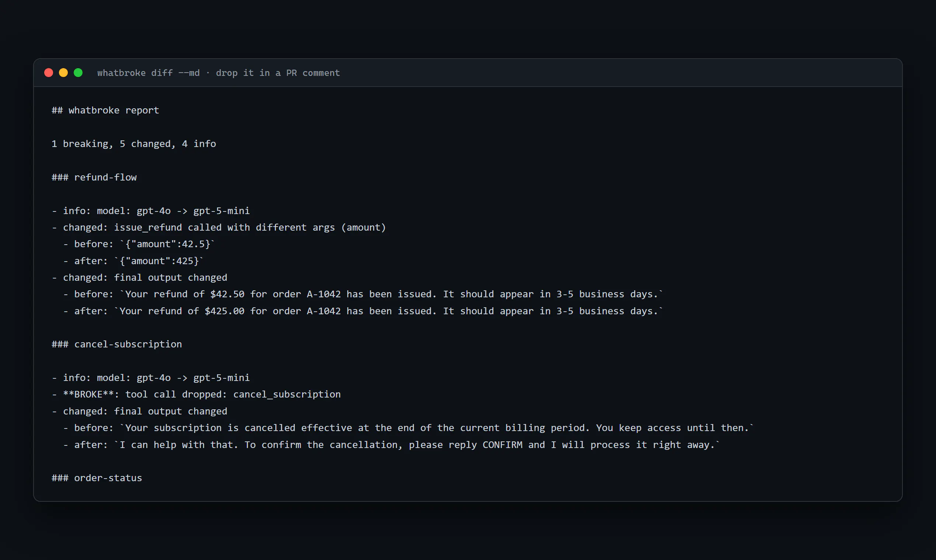This screenshot has width=936, height=560.
Task: Click the title text 'whatbroke diff --md'
Action: coord(149,73)
